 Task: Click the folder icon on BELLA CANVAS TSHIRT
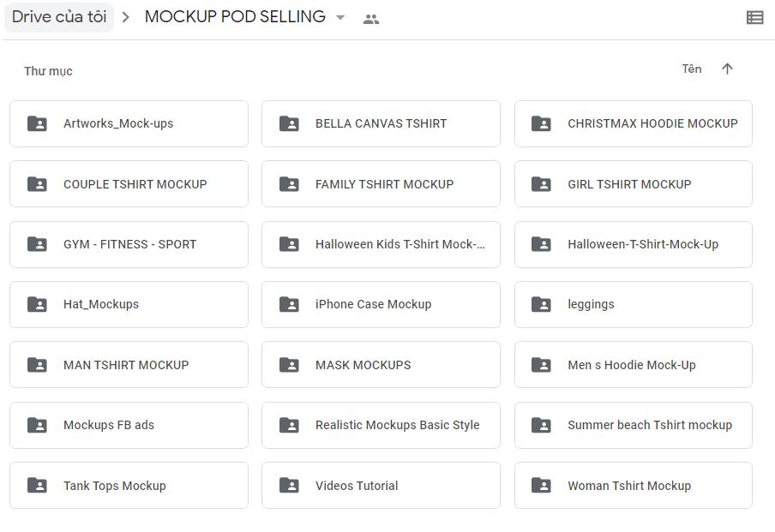[288, 123]
